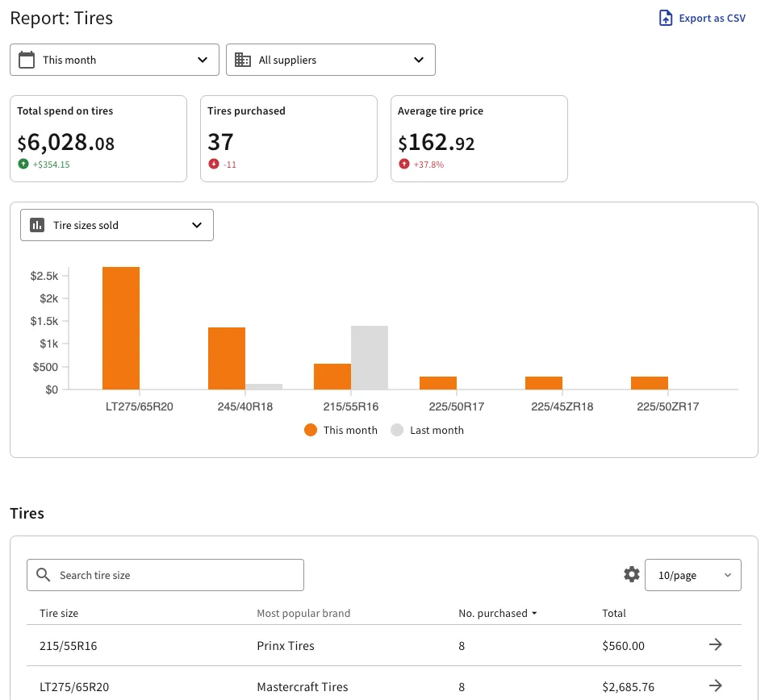
Task: Sort by the Tire size column header
Action: 59,613
